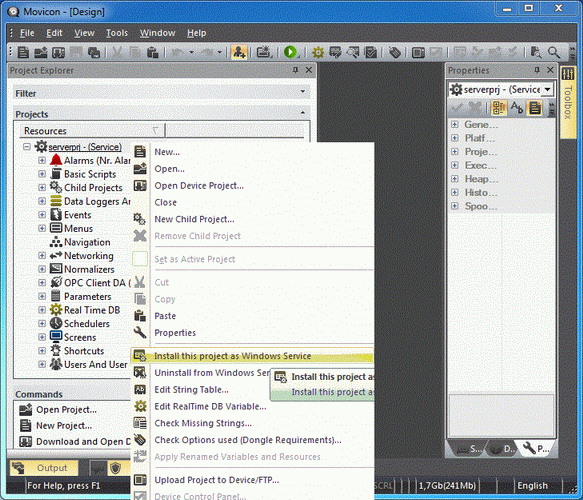This screenshot has height=500, width=583.
Task: Click the add user toolbar icon
Action: [239, 52]
